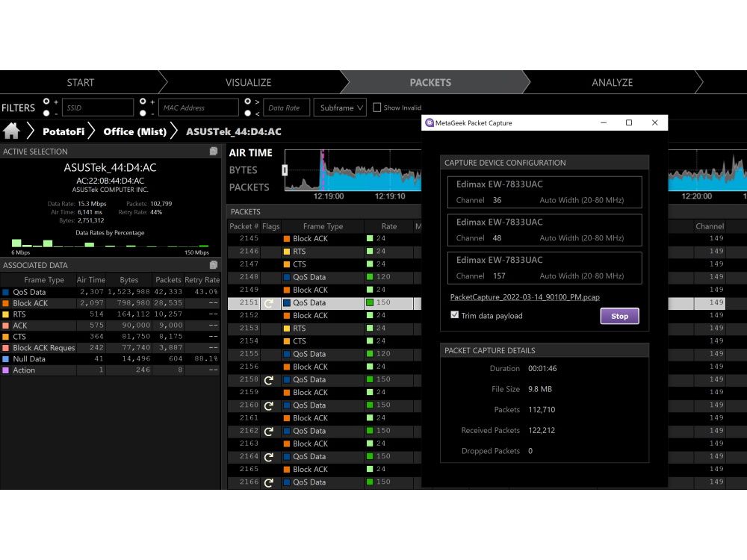Select Block ACK Reques row
The image size is (747, 560).
click(x=110, y=348)
